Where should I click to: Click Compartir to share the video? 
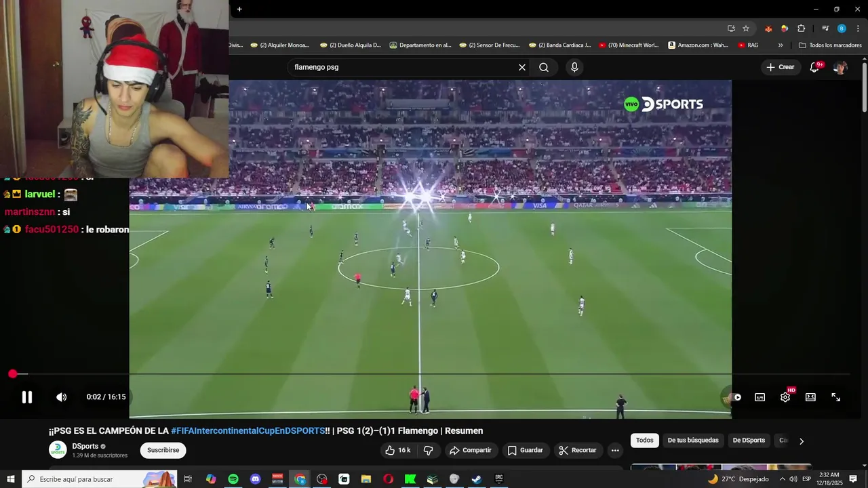pos(470,450)
